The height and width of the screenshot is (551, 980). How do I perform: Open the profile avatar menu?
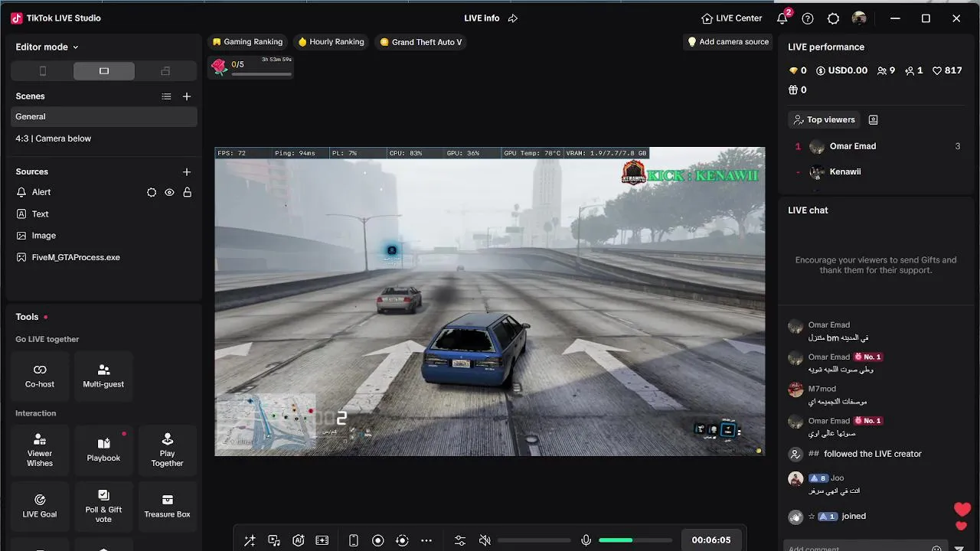(859, 18)
